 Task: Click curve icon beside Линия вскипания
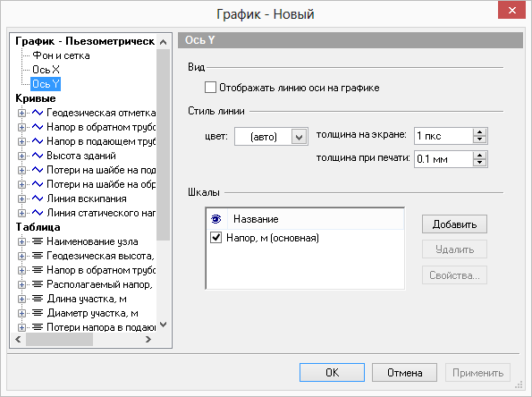tap(38, 198)
